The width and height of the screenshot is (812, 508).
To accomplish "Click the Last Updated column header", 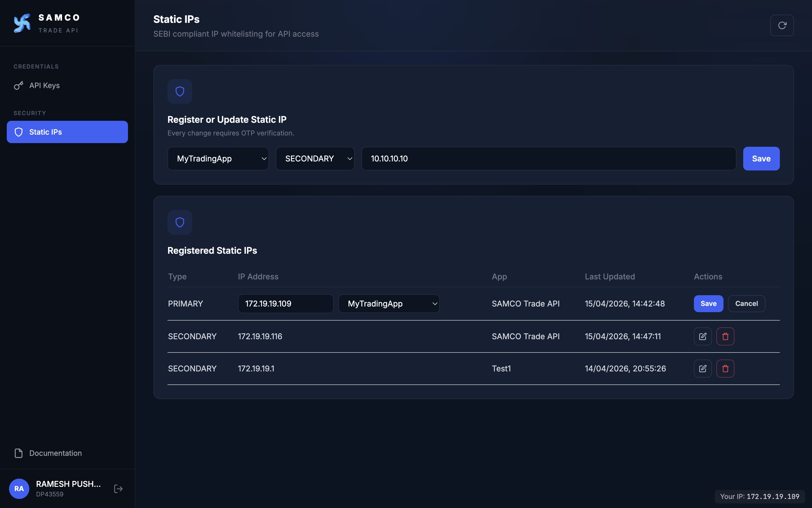I will pyautogui.click(x=610, y=277).
